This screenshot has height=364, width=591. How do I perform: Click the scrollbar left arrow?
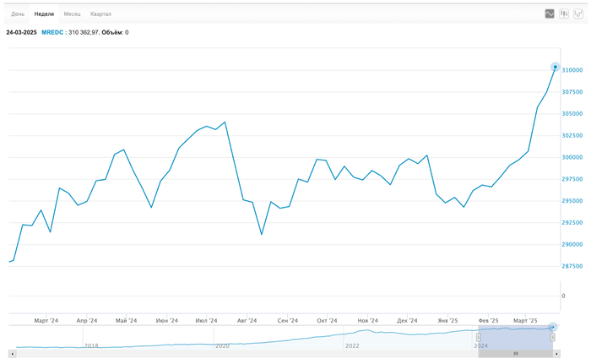11,353
